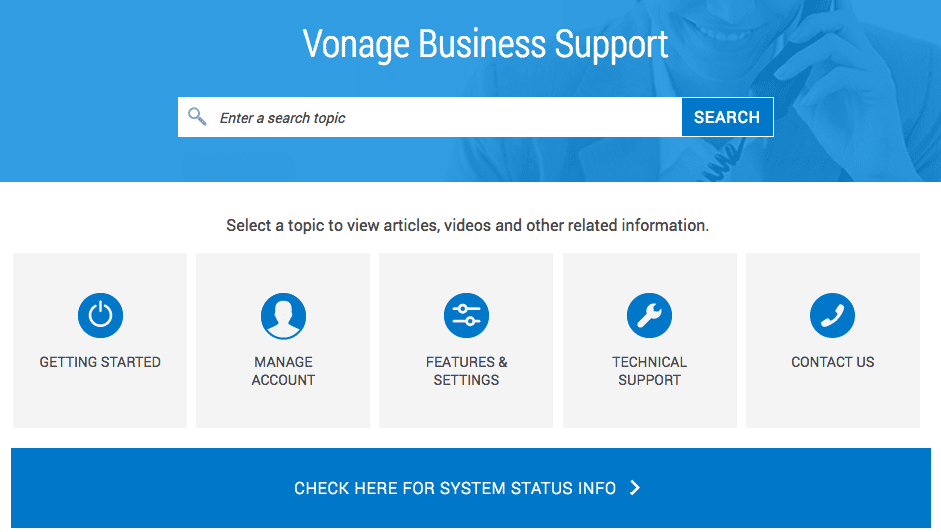Focus the Enter a search topic field
This screenshot has width=941, height=532.
click(x=430, y=117)
